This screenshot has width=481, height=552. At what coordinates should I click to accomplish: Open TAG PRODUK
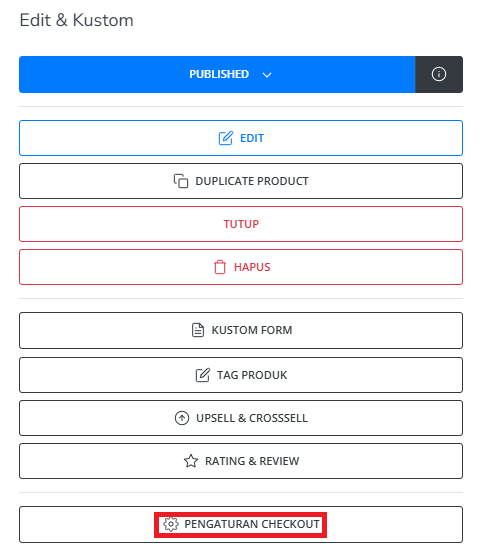[241, 375]
